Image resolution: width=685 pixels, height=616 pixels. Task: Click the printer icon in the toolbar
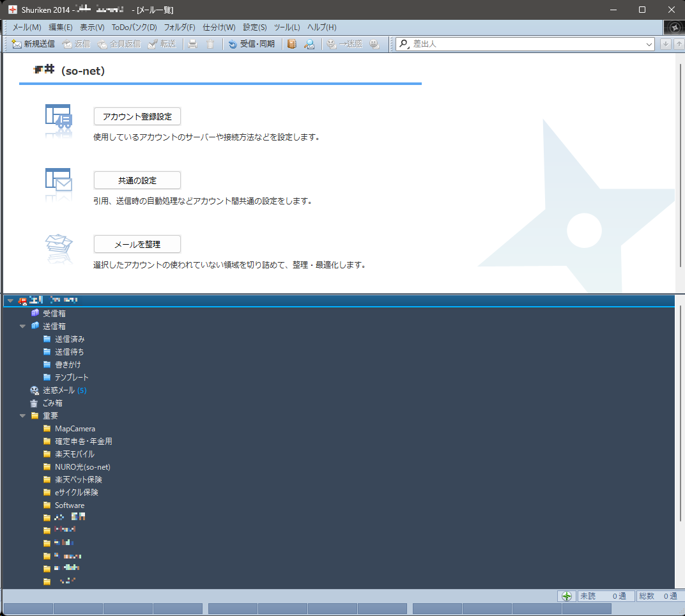click(x=193, y=44)
